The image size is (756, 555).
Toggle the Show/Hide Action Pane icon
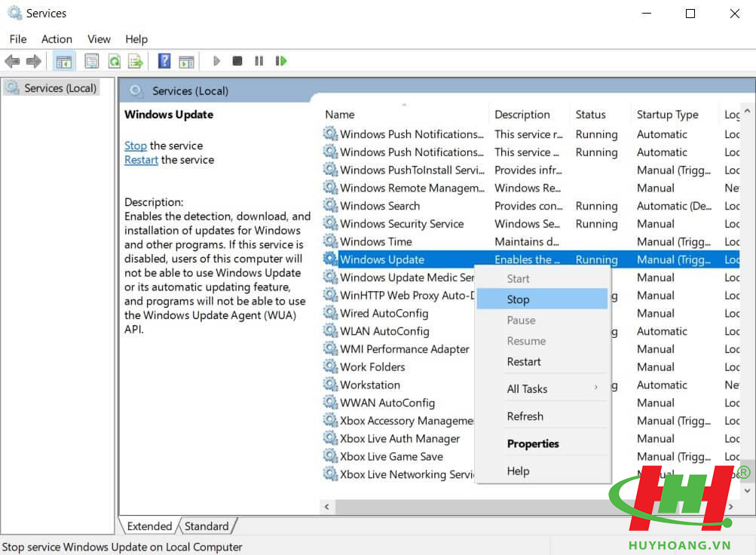coord(186,61)
